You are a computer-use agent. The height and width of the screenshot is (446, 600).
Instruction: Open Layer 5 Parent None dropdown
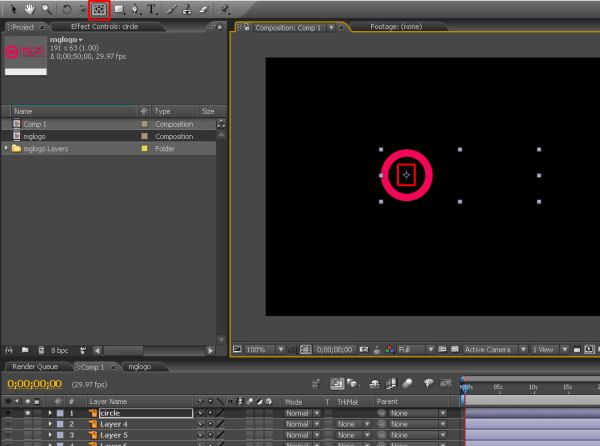[x=418, y=435]
